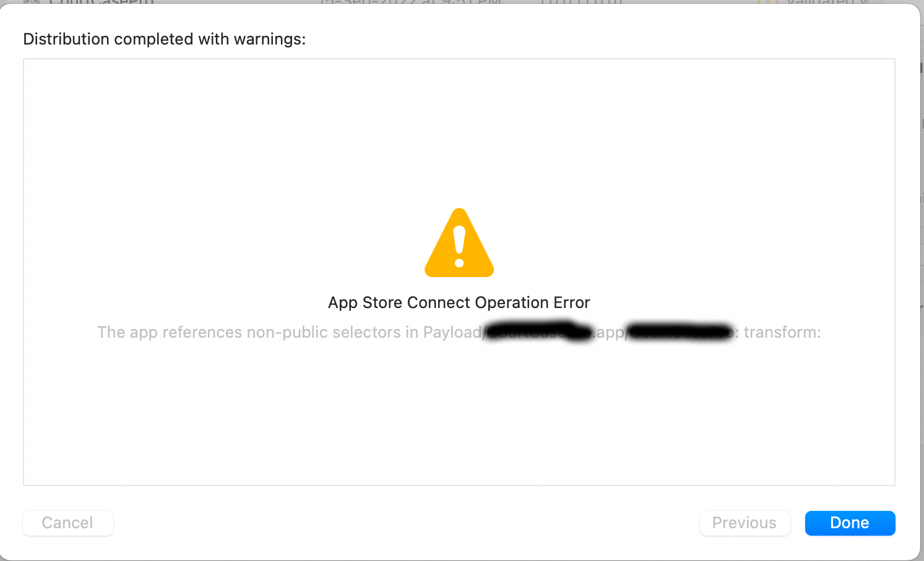Click empty area above the warning icon

coord(459,136)
